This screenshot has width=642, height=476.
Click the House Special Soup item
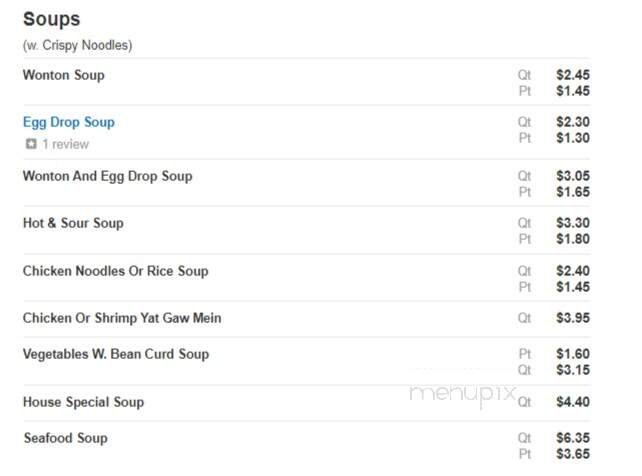pyautogui.click(x=83, y=402)
